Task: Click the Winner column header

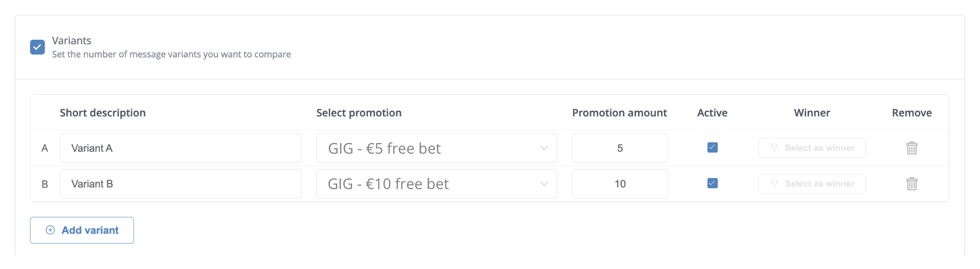Action: coord(812,113)
